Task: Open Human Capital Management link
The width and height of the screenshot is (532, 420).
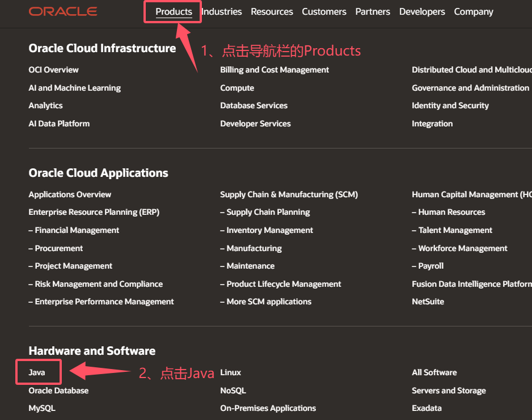Action: [472, 194]
